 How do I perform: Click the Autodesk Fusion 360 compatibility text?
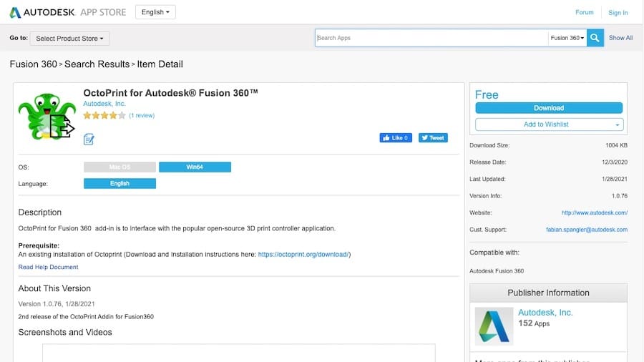coord(497,271)
